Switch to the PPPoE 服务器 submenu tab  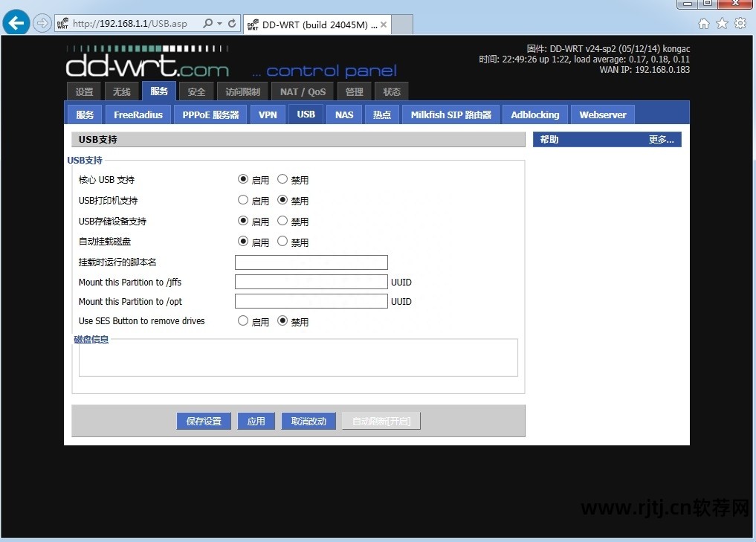tap(210, 114)
